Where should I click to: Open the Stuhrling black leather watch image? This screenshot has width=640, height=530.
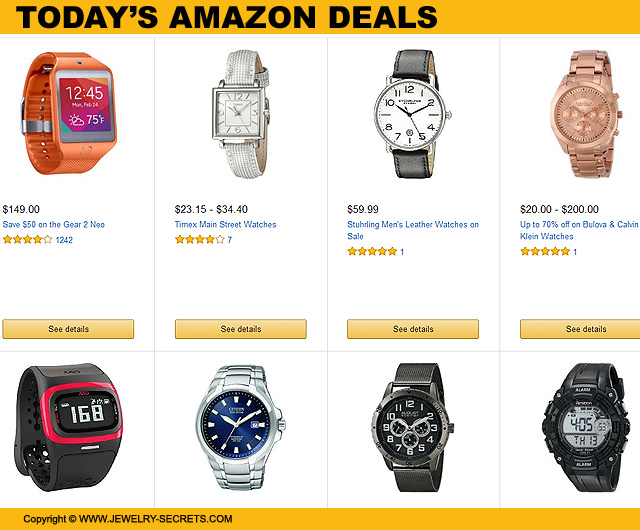413,114
